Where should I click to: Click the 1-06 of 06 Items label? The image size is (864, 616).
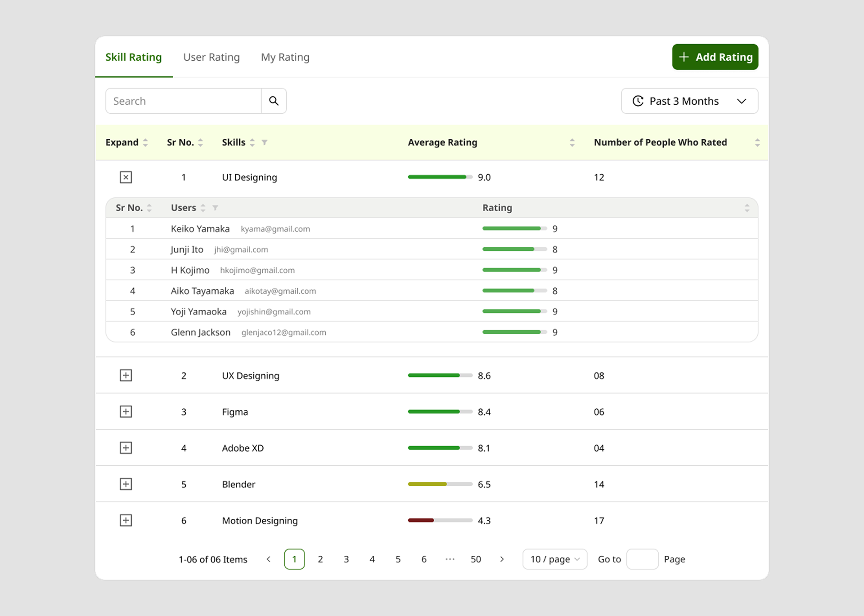pyautogui.click(x=213, y=559)
